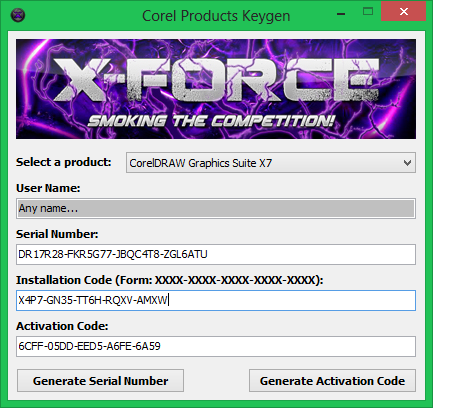Maximize the Corel Products Keygen window
This screenshot has width=468, height=408.
368,12
